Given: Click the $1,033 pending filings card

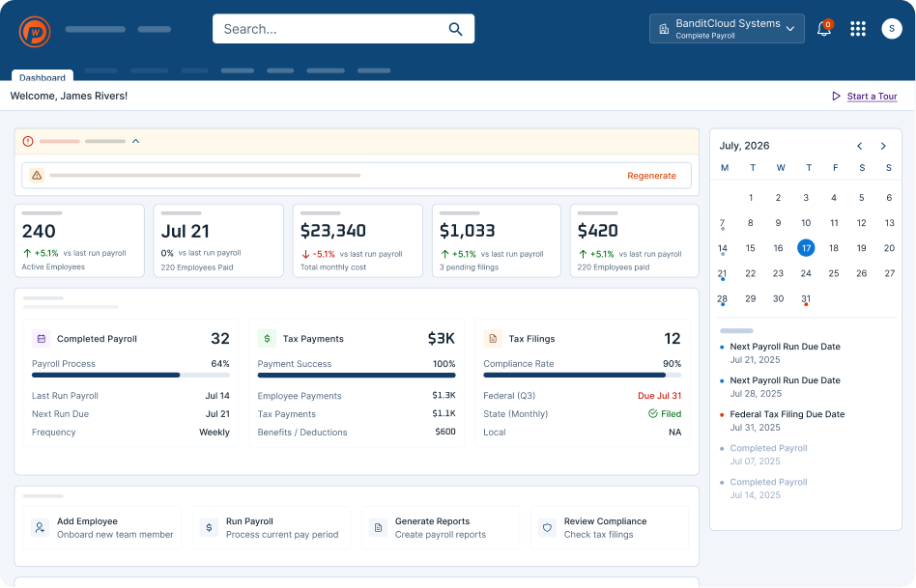Looking at the screenshot, I should tap(496, 240).
